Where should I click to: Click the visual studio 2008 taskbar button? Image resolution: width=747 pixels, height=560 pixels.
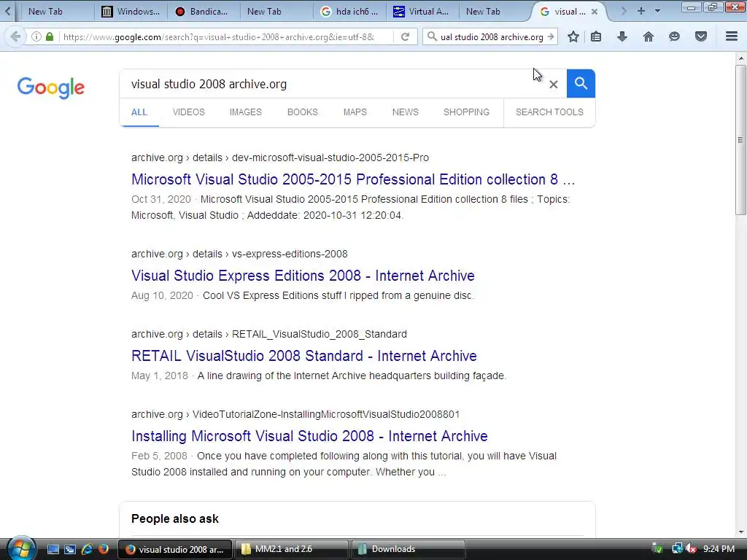point(175,549)
